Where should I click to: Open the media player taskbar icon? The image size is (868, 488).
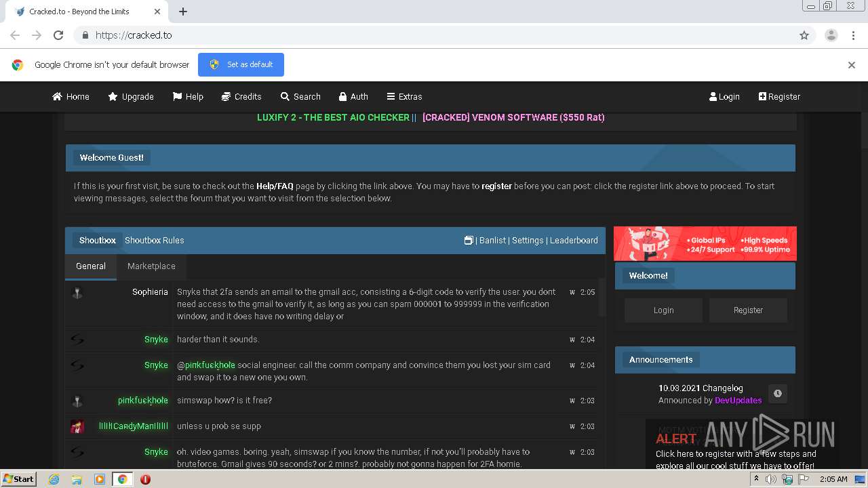point(100,479)
